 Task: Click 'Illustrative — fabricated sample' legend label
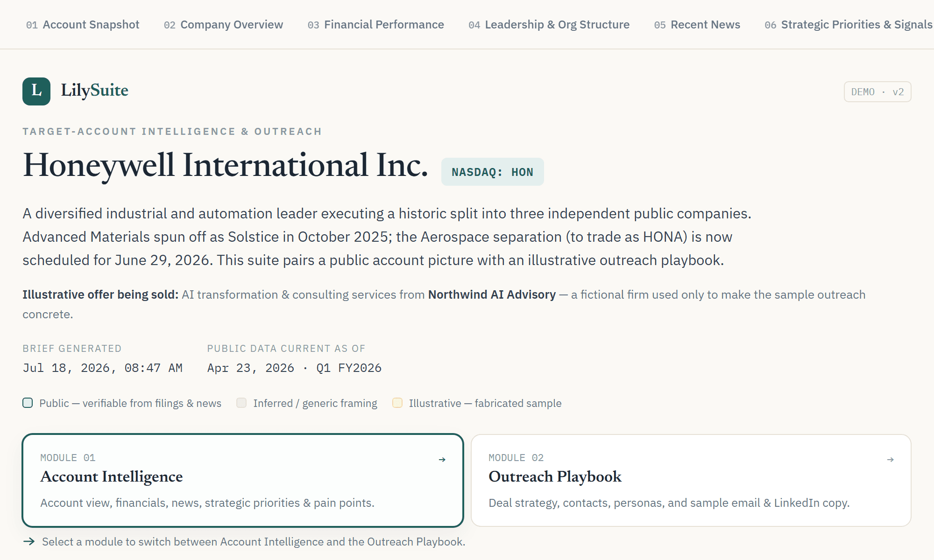click(x=485, y=403)
